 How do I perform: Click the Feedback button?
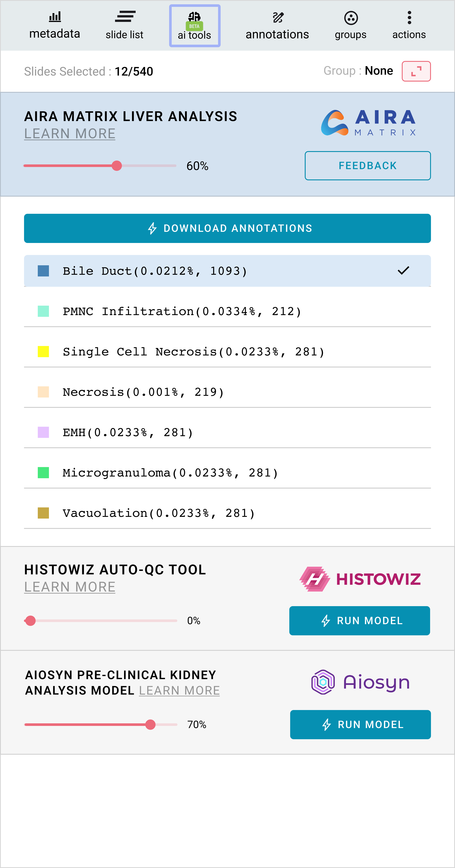tap(367, 166)
